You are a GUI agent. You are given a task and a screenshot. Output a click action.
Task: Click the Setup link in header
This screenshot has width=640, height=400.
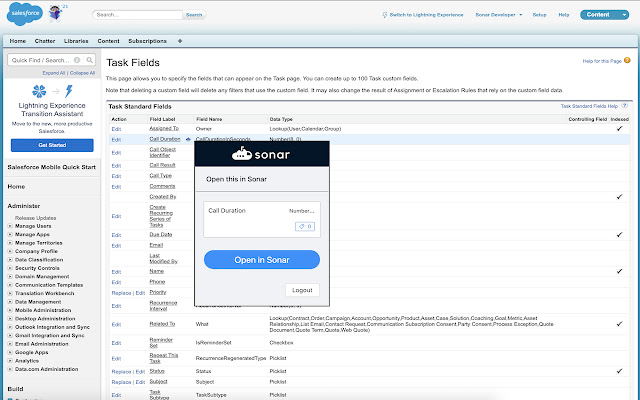pyautogui.click(x=539, y=15)
